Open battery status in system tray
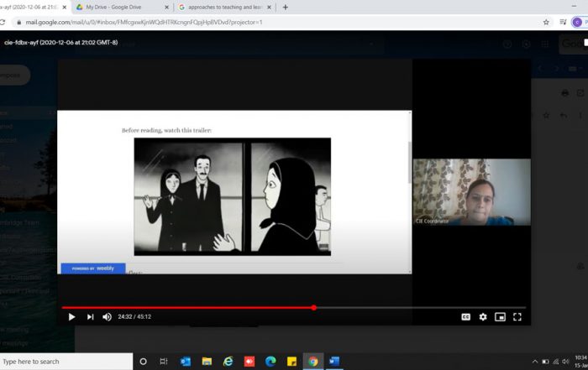Image resolution: width=588 pixels, height=370 pixels. 546,362
